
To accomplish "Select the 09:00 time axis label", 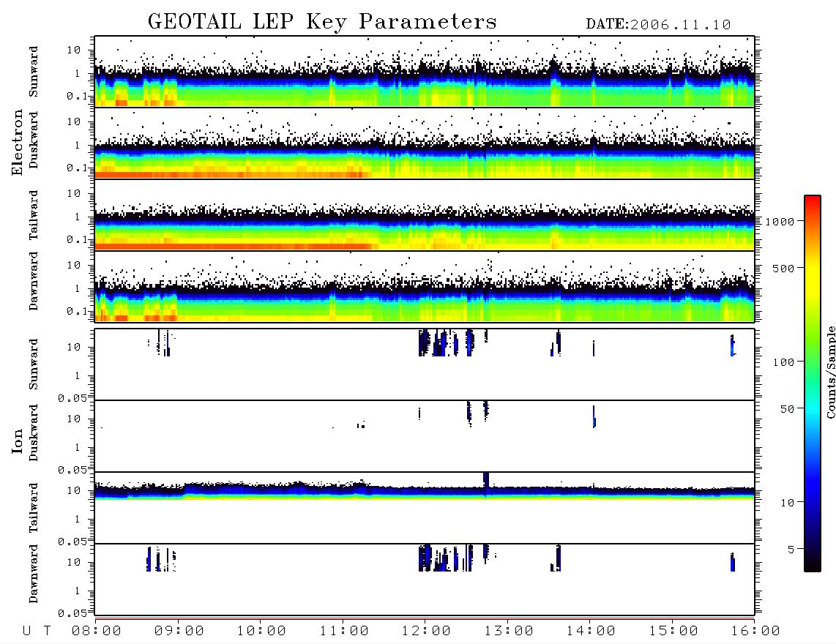I will (179, 632).
